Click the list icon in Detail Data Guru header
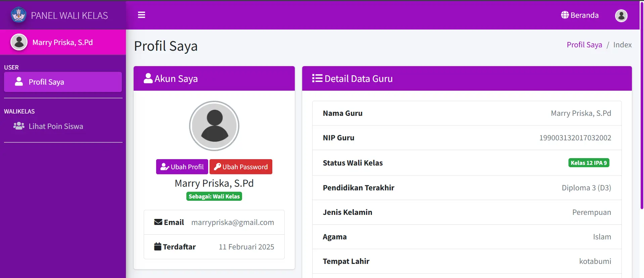This screenshot has height=278, width=644. pos(317,78)
